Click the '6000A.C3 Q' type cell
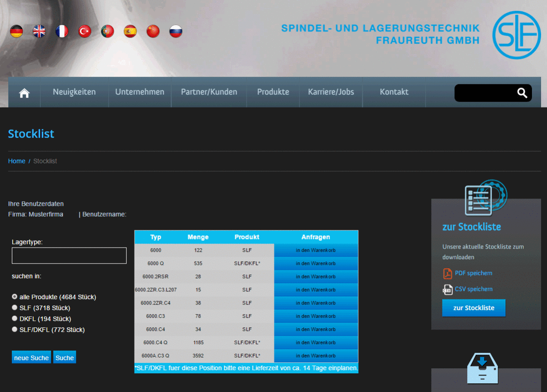 (x=156, y=356)
